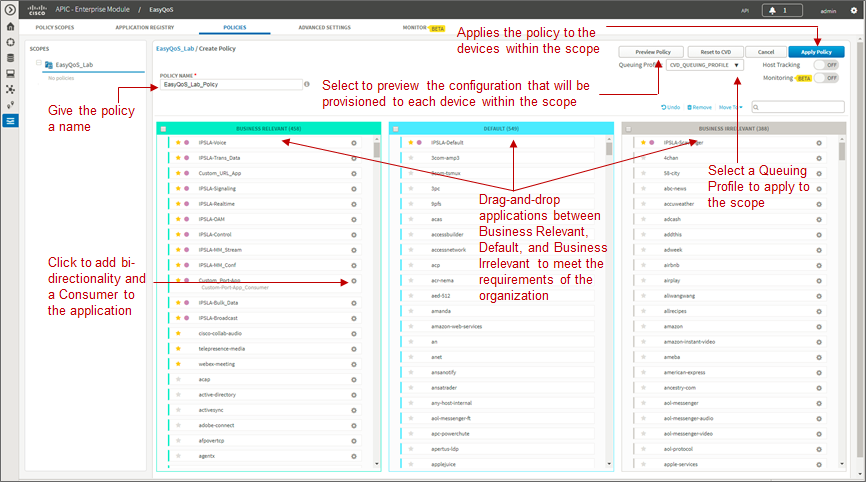Click the Apply Policy button
This screenshot has height=482, width=866.
[816, 52]
